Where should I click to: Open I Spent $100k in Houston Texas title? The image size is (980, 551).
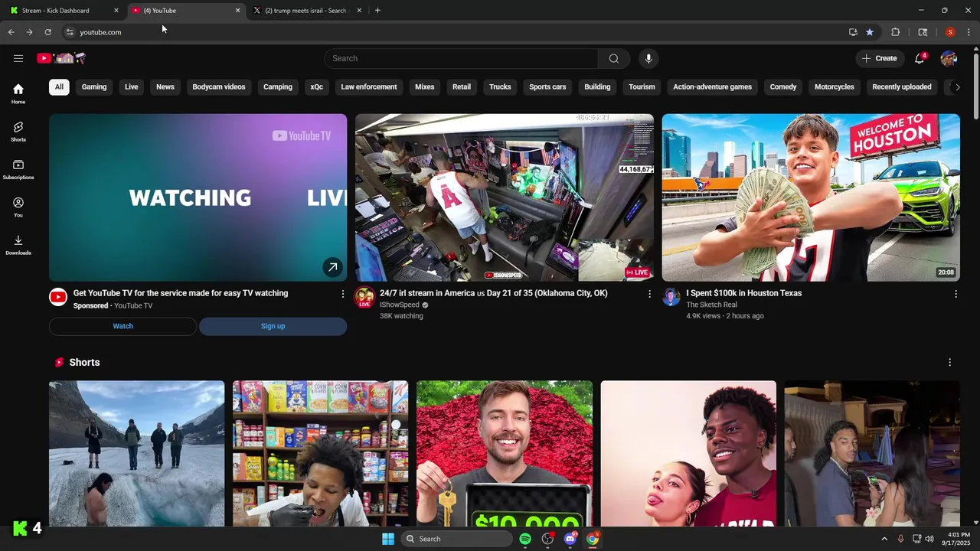[x=744, y=293]
